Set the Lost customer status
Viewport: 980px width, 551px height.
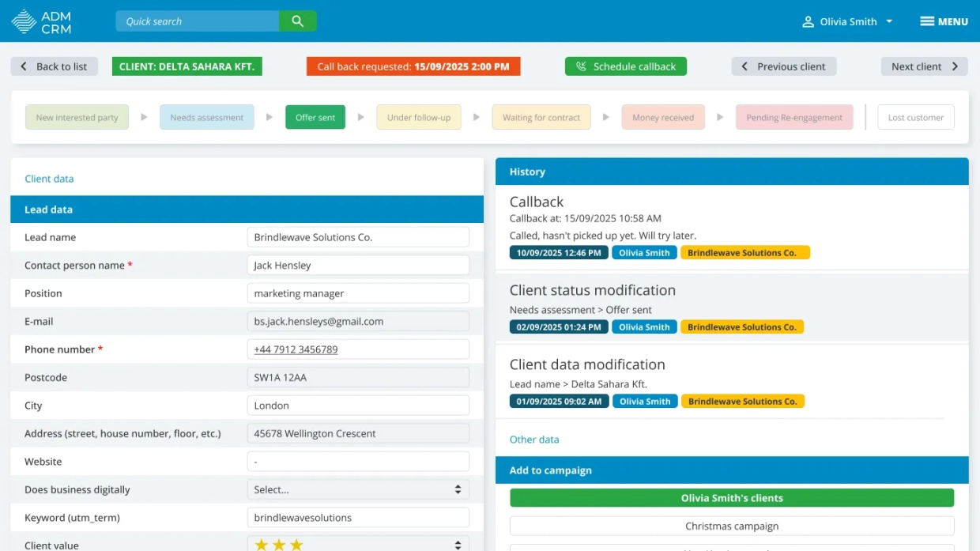pos(916,117)
